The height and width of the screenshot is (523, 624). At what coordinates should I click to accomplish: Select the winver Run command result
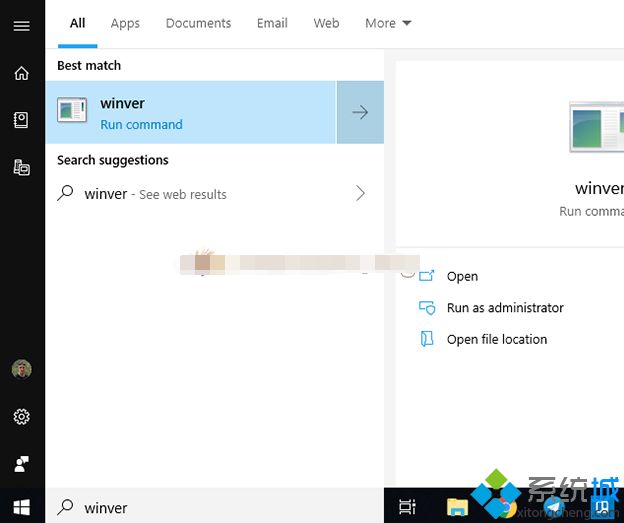(x=191, y=112)
